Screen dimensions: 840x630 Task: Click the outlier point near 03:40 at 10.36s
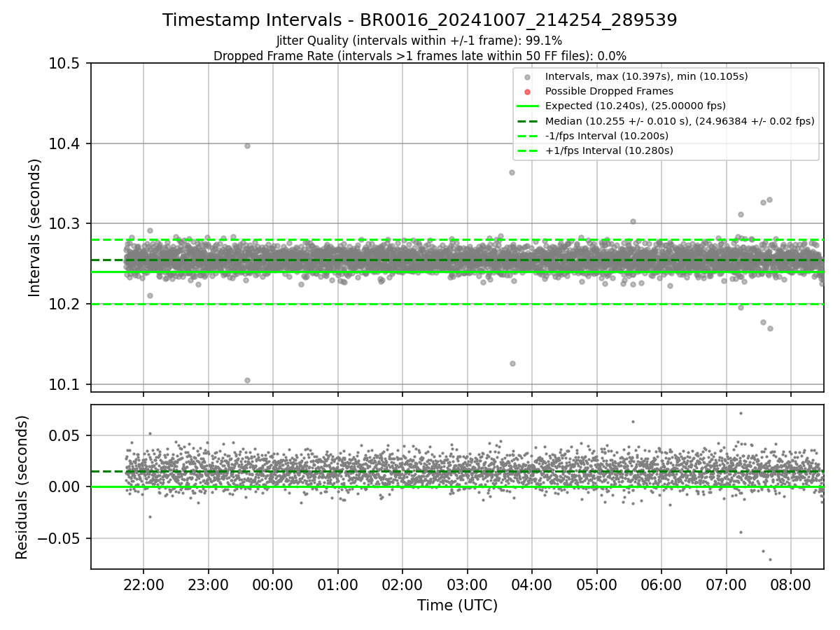click(512, 172)
